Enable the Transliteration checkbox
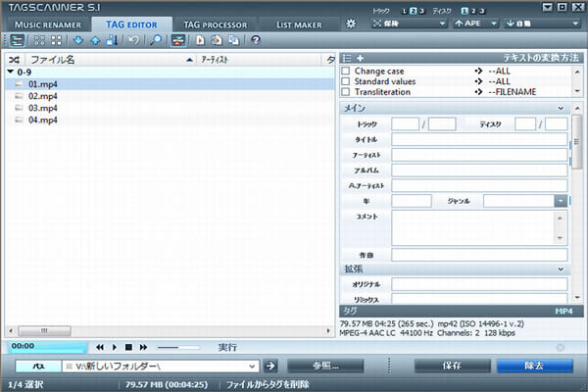This screenshot has height=392, width=588. click(x=345, y=92)
